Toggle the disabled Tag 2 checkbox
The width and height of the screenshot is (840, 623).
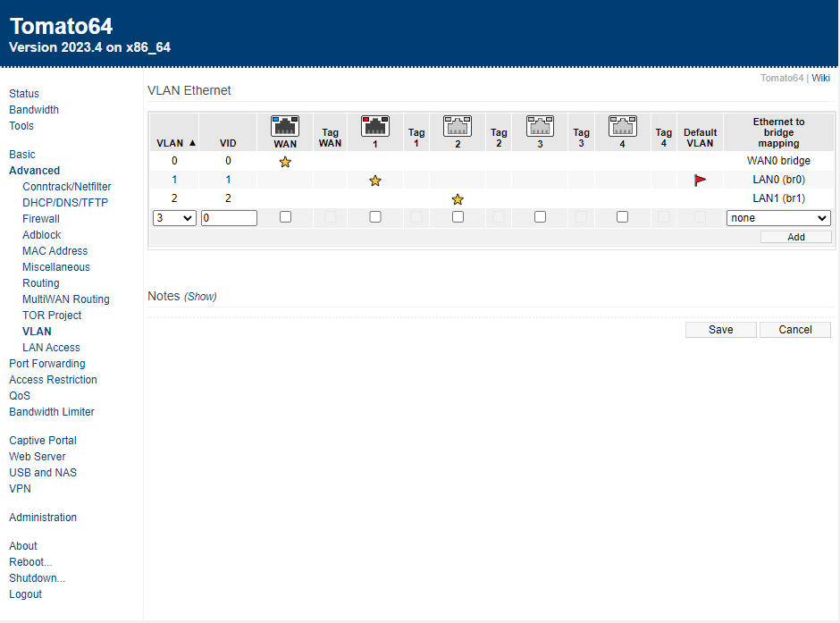click(x=499, y=217)
